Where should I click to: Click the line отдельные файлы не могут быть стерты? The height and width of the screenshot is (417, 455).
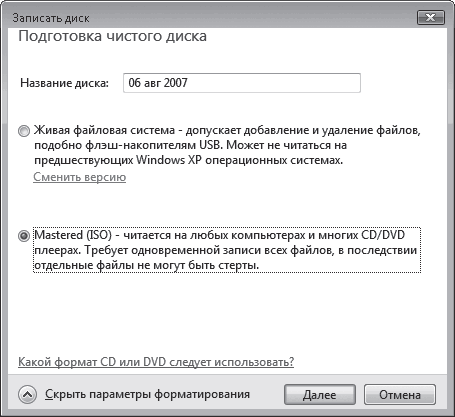coord(146,265)
